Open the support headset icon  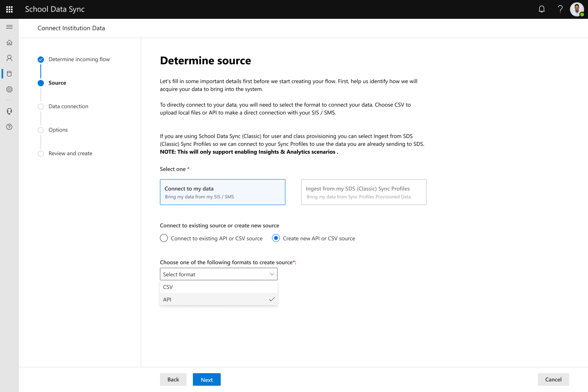click(x=9, y=111)
